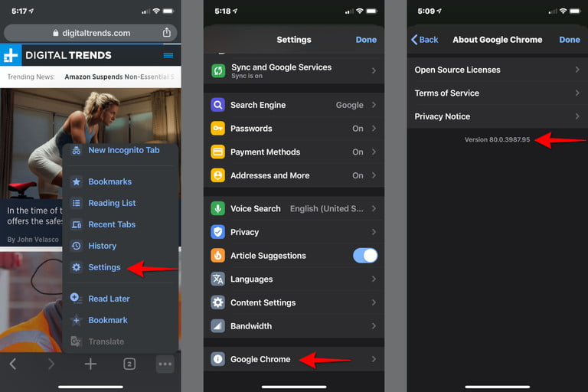Open tab switcher showing 2 tabs
This screenshot has height=392, width=588.
tap(129, 364)
